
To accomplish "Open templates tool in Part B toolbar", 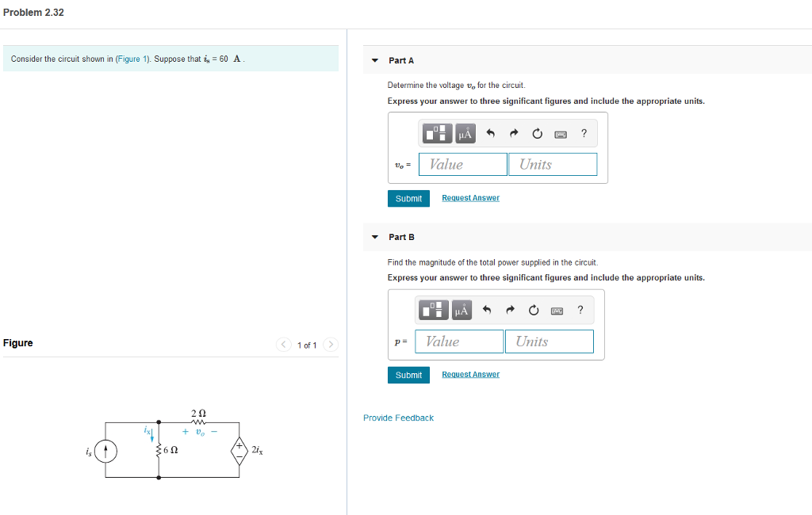I will 434,310.
